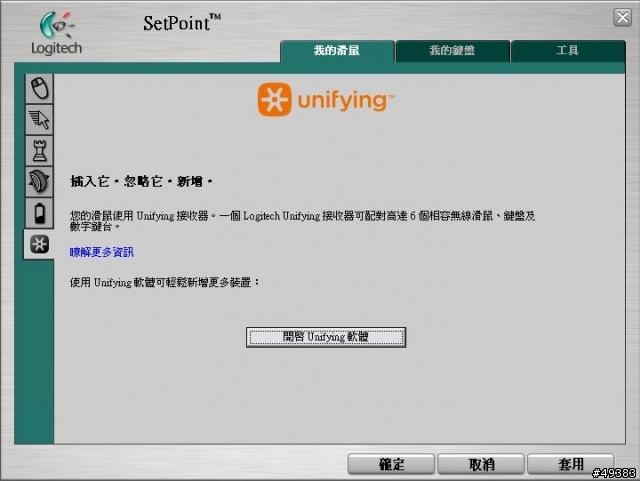Select the Unifying sidebar icon
This screenshot has height=481, width=640.
tap(40, 244)
